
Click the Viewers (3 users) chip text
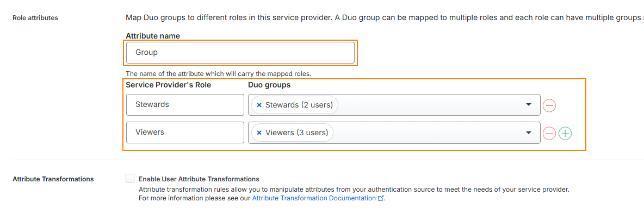(x=297, y=133)
